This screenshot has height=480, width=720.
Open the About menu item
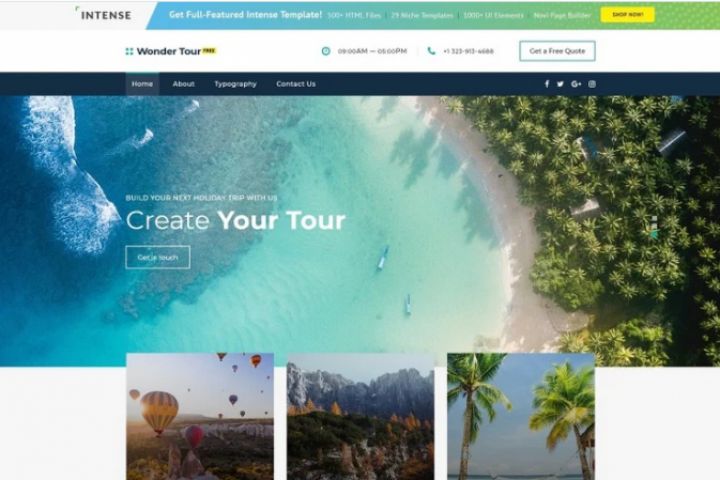pyautogui.click(x=184, y=84)
